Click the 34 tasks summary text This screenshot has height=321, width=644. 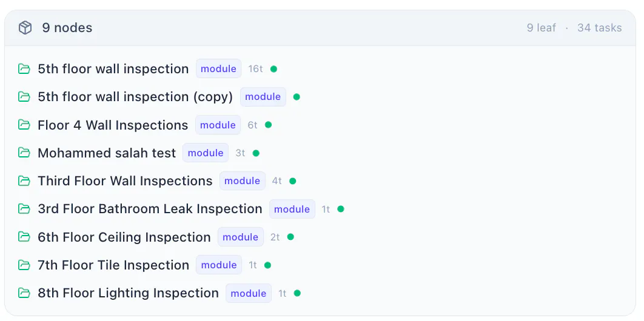[600, 28]
